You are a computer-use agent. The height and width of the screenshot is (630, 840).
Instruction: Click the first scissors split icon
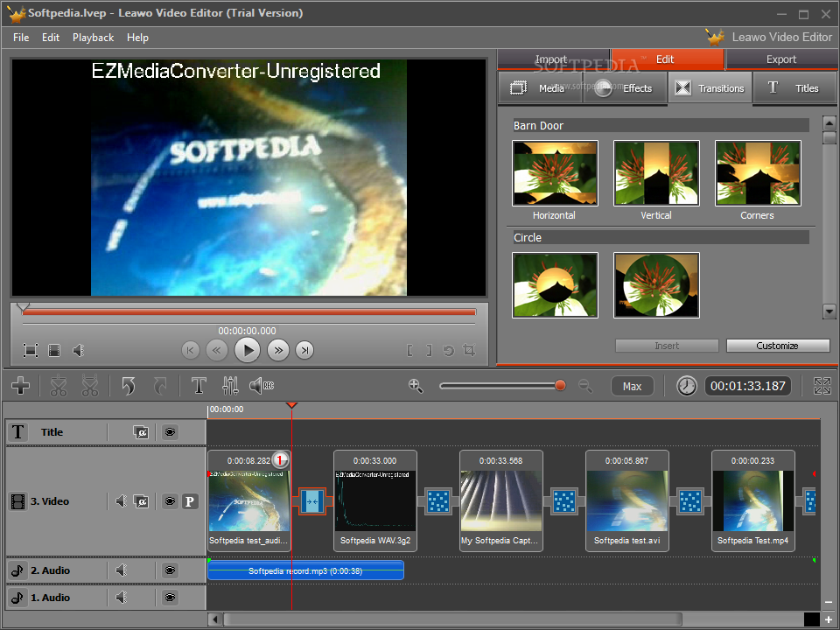[58, 386]
